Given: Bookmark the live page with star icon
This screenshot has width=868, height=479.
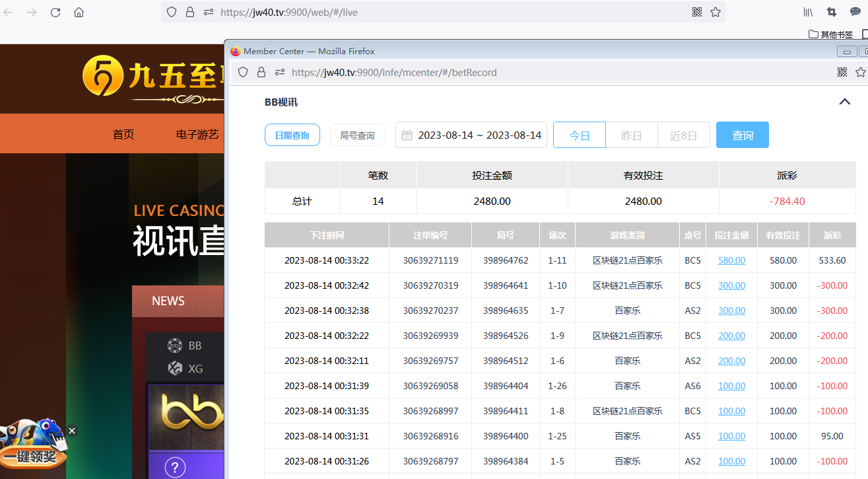Looking at the screenshot, I should [x=716, y=12].
